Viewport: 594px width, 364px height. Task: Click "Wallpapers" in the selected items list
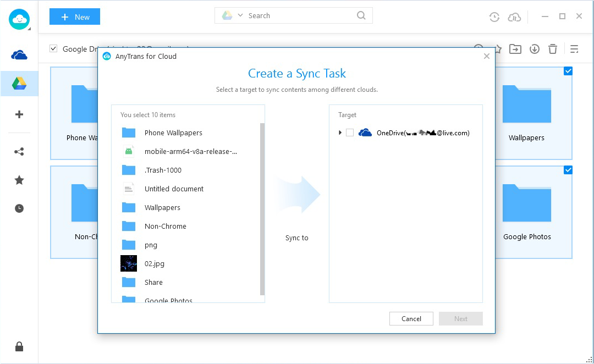(x=162, y=207)
